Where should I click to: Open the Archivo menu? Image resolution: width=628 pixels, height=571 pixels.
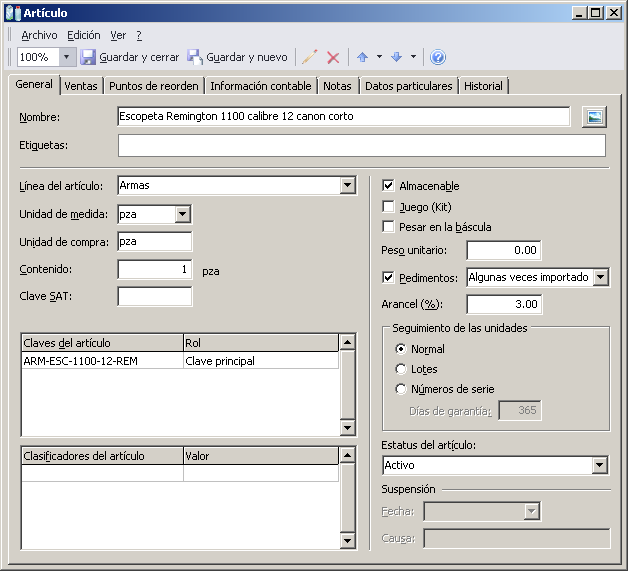pyautogui.click(x=40, y=35)
